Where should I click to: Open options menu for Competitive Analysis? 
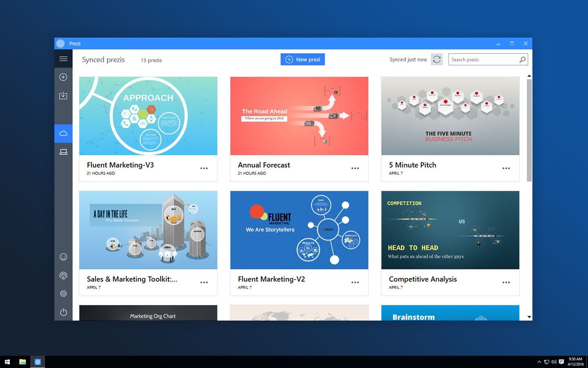(x=506, y=282)
